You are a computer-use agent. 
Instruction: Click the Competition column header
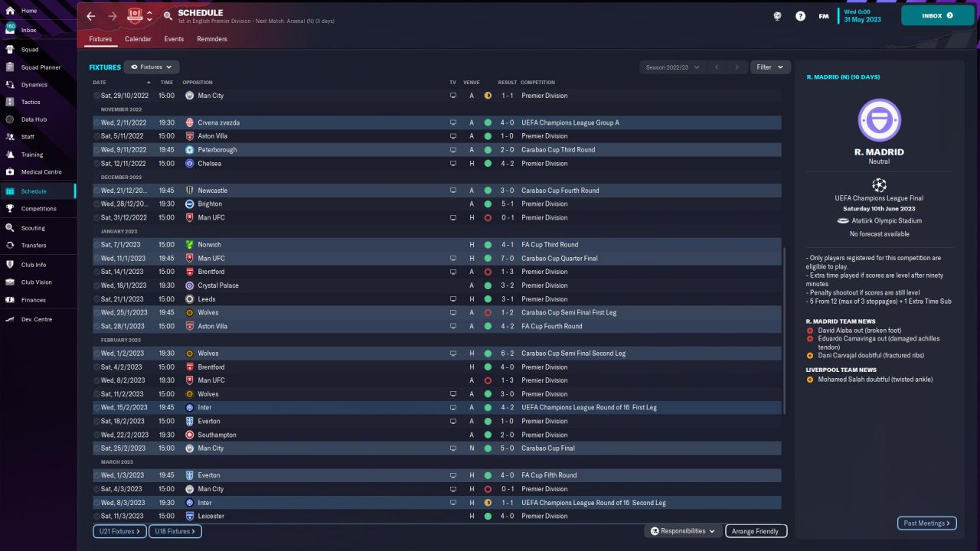pos(537,83)
